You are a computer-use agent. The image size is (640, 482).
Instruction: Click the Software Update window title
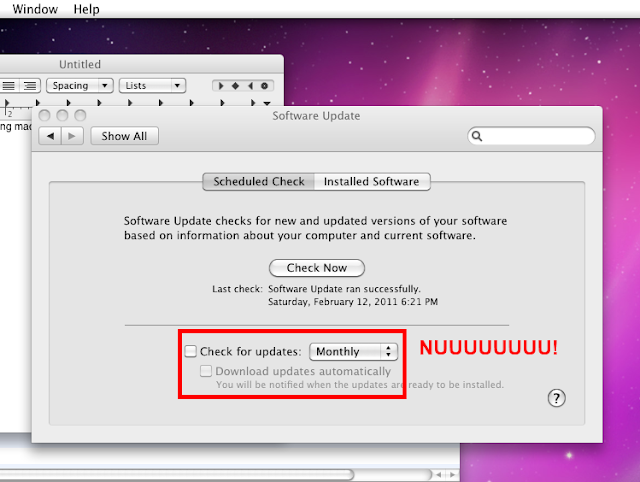[x=316, y=116]
